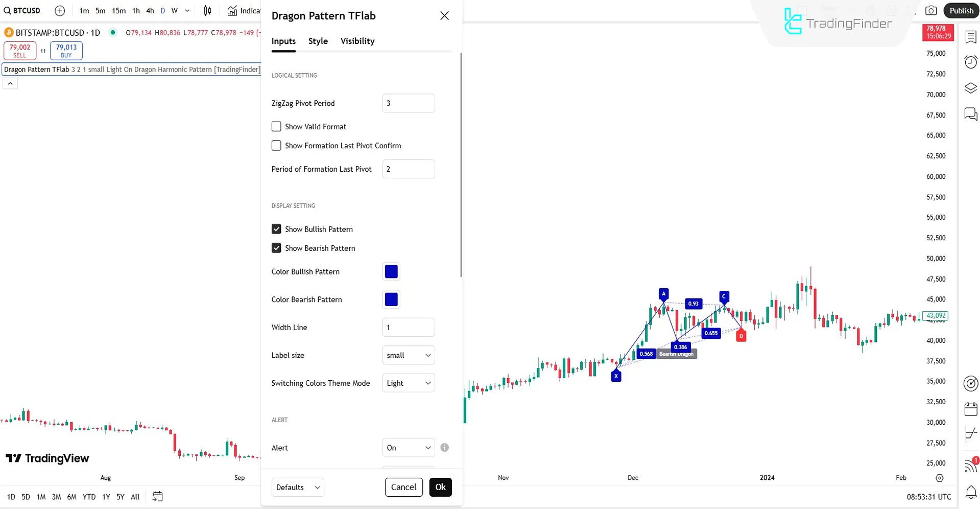
Task: Click the candlestick chart type icon
Action: tap(207, 11)
